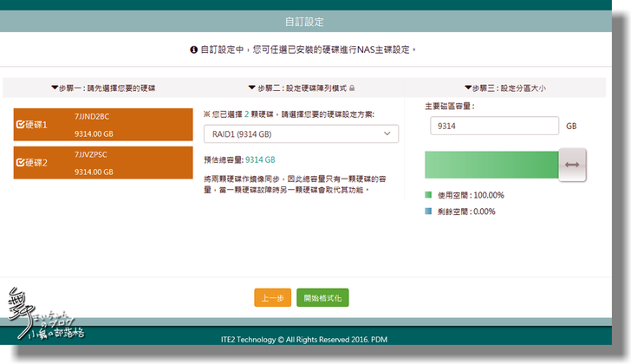Uncheck the 硬碟2 checkbox

click(x=21, y=162)
